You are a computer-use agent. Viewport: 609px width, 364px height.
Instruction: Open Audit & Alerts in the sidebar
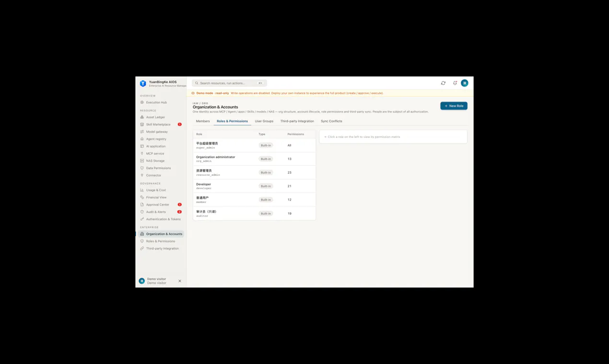tap(161, 212)
